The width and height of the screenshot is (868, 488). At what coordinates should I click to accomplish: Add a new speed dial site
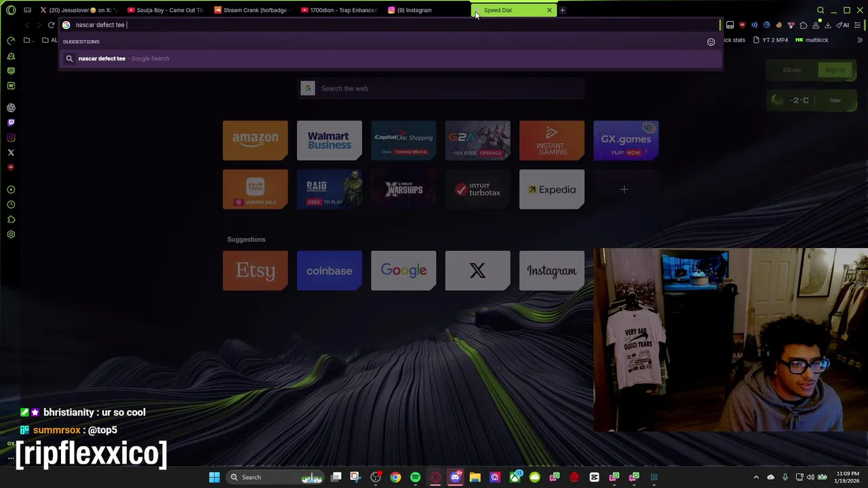coord(624,190)
